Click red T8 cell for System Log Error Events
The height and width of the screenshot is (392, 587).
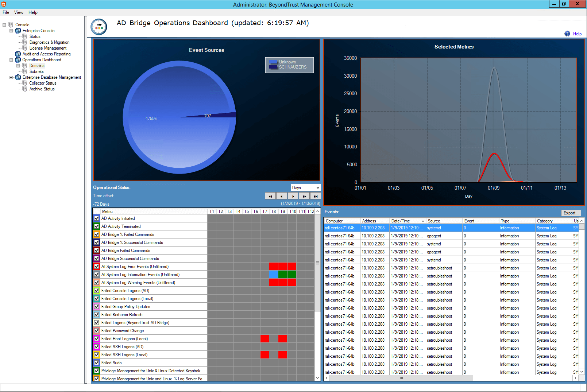[274, 267]
